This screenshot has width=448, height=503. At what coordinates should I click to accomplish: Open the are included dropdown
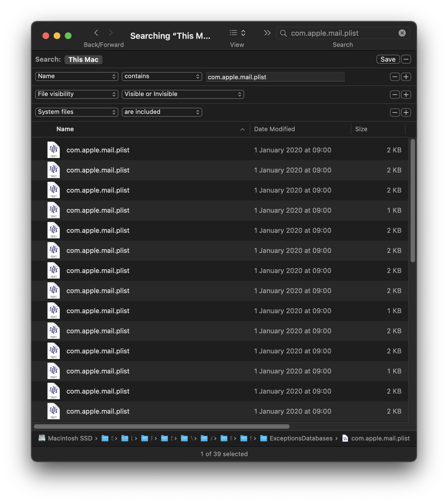click(x=162, y=112)
